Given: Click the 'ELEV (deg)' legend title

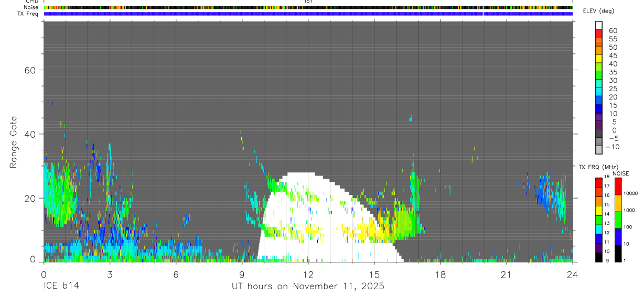Looking at the screenshot, I should (x=599, y=11).
